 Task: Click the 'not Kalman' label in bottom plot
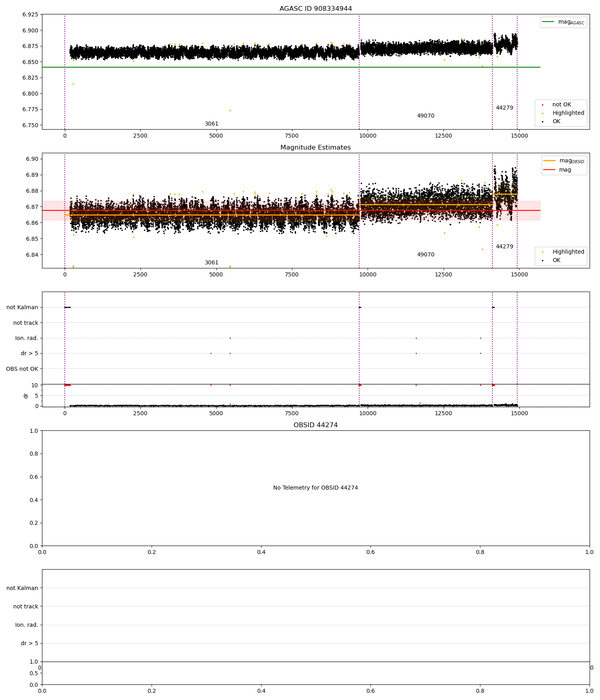[22, 588]
